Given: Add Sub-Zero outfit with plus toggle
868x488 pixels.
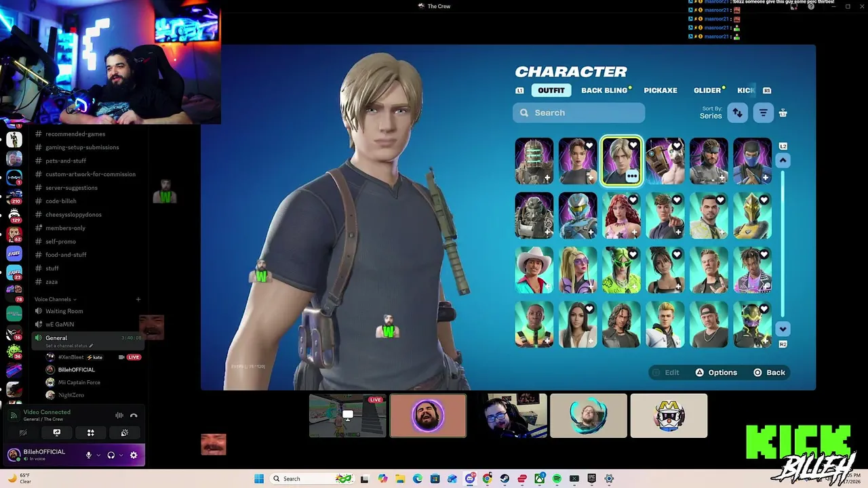Looking at the screenshot, I should pos(766,178).
